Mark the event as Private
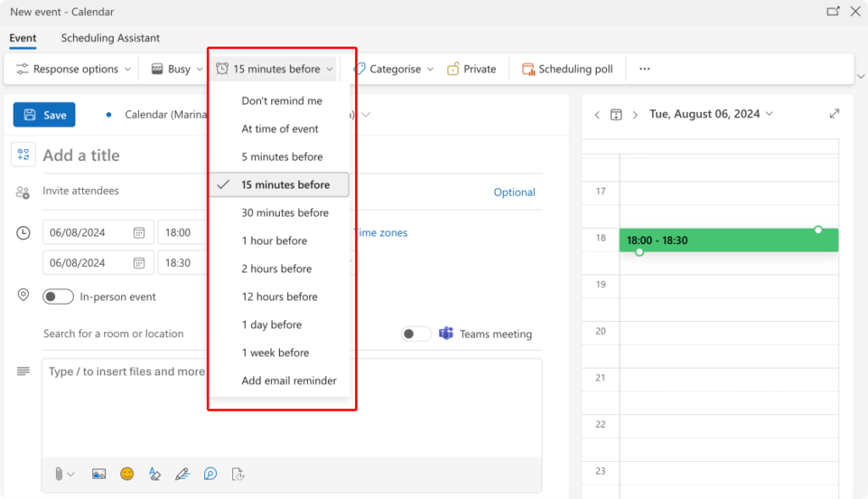 click(471, 69)
